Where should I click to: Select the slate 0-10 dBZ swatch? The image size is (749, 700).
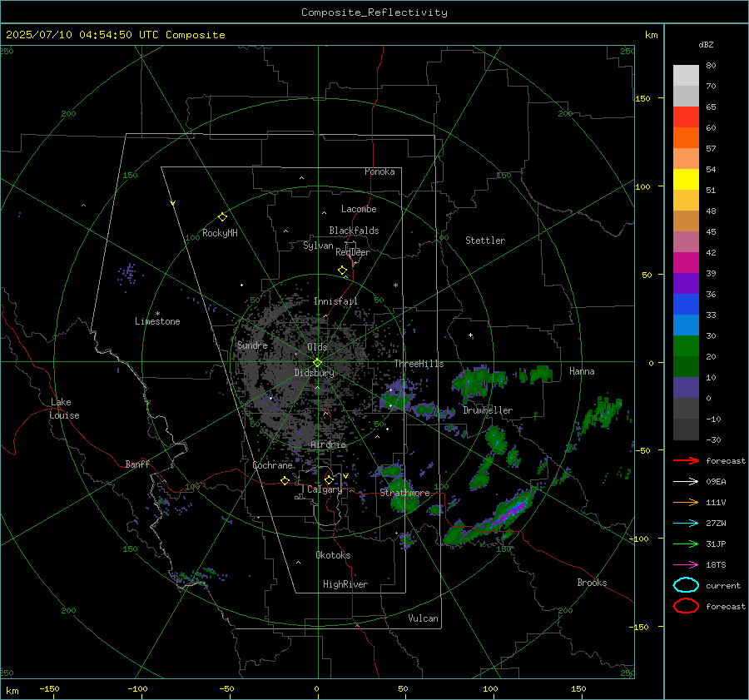[686, 388]
